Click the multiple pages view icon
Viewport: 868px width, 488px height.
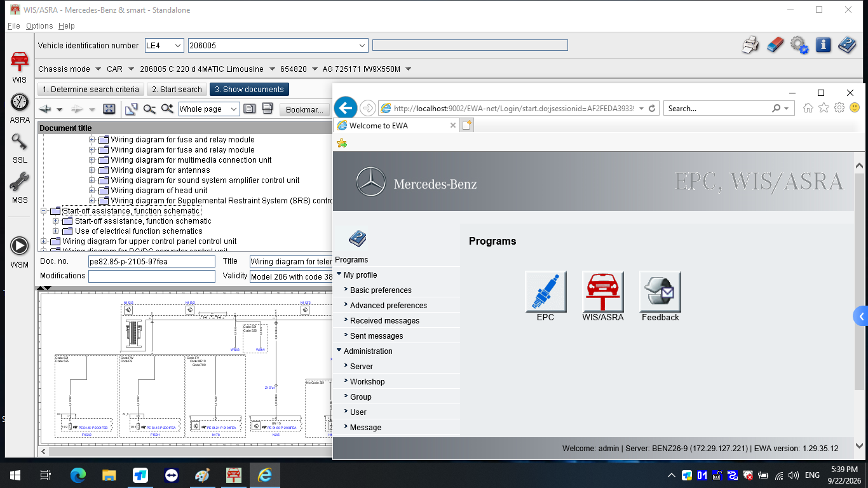click(x=268, y=109)
